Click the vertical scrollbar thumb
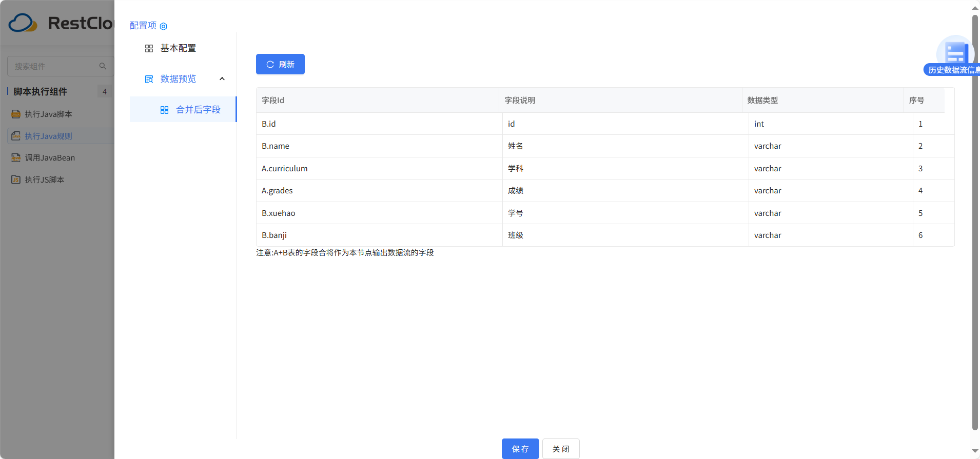 (975, 223)
